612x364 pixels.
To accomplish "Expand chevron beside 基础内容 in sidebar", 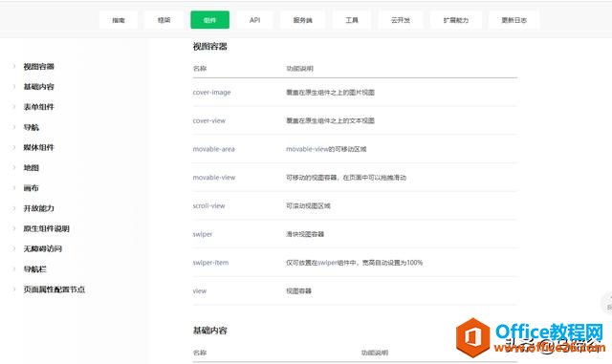I will coord(14,87).
